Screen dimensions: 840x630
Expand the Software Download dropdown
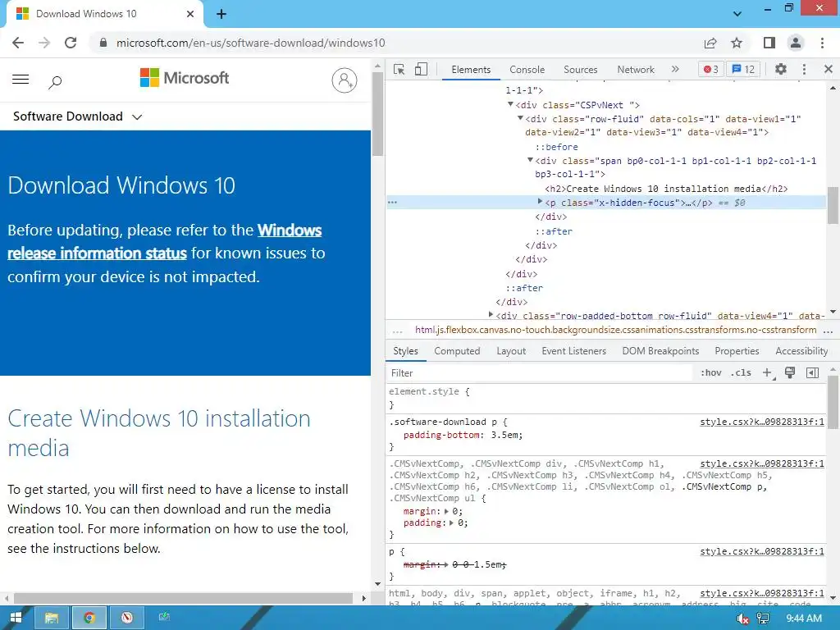point(77,116)
